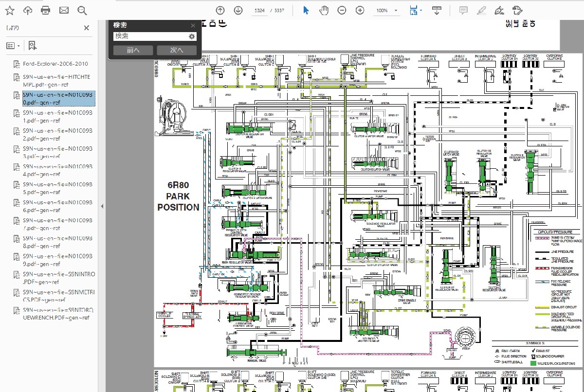This screenshot has width=584, height=392.
Task: Switch to the Hand pan tool
Action: 324,10
